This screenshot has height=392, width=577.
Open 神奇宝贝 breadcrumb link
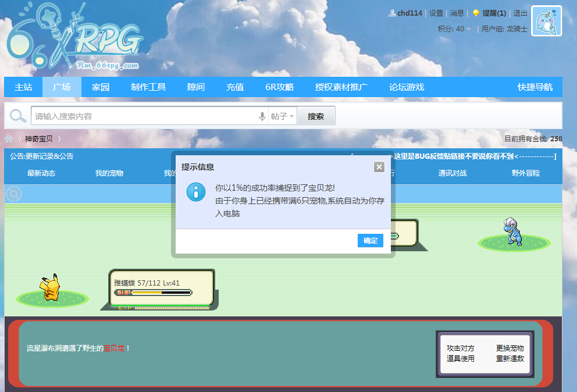38,139
